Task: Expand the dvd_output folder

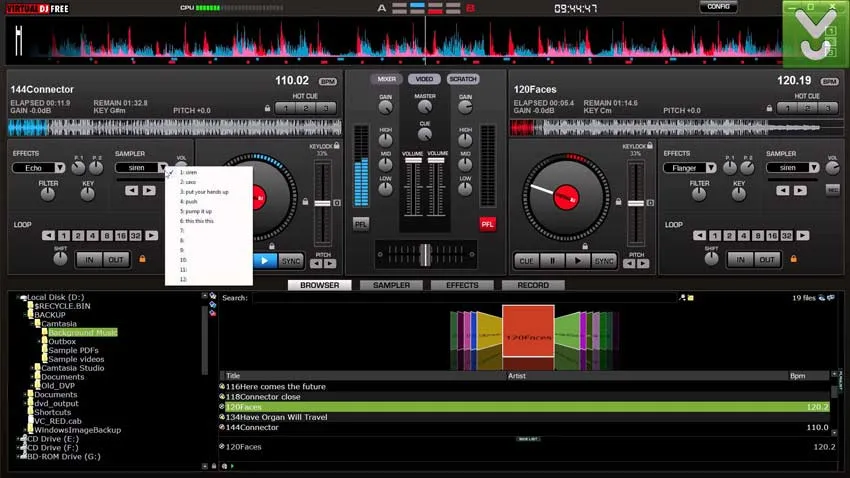Action: (x=25, y=403)
